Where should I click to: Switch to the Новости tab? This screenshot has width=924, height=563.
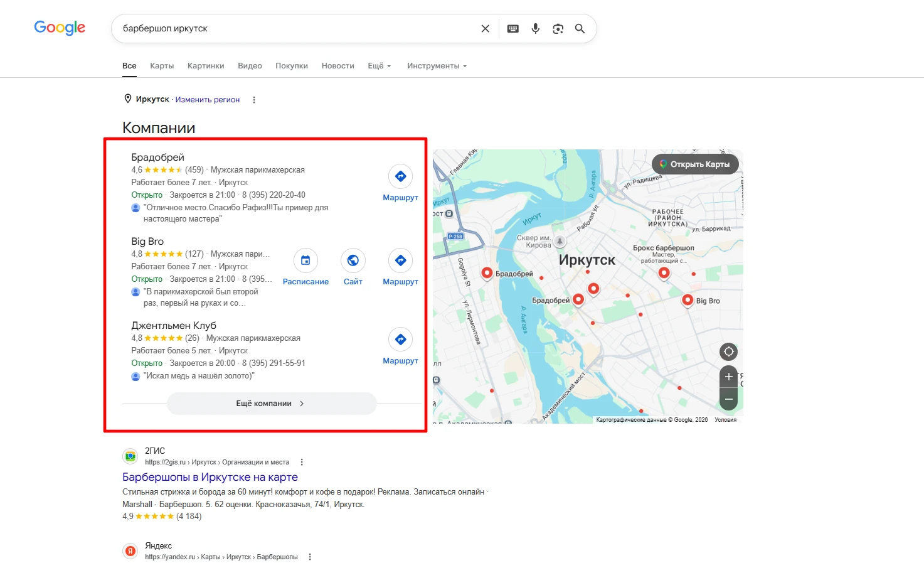(x=337, y=66)
